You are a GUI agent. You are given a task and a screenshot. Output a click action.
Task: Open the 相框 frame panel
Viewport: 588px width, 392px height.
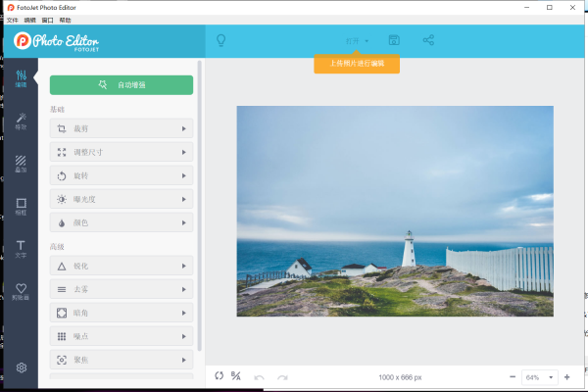click(21, 207)
